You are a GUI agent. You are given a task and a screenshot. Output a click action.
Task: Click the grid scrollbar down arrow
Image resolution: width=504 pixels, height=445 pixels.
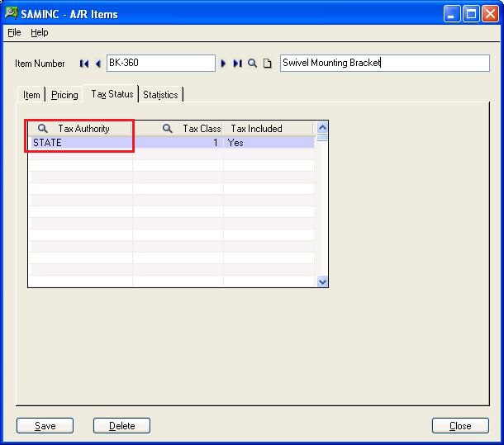pos(322,282)
